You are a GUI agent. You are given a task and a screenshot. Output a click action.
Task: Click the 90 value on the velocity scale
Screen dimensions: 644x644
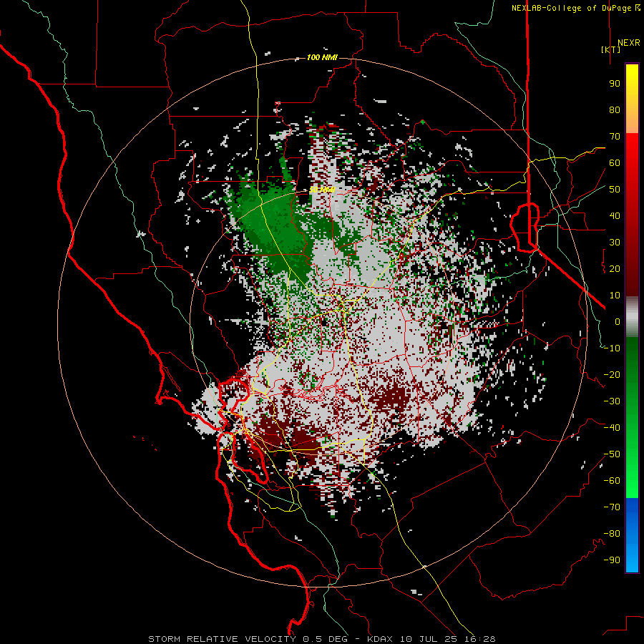615,84
